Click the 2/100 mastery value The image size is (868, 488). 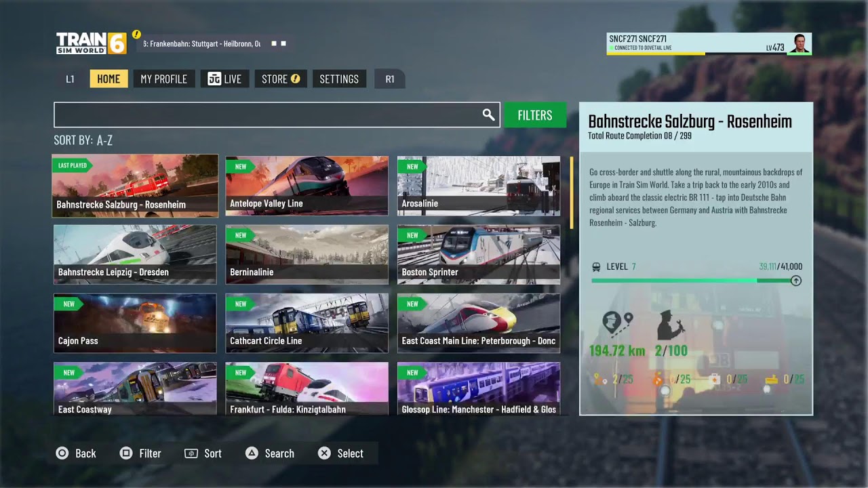(671, 351)
